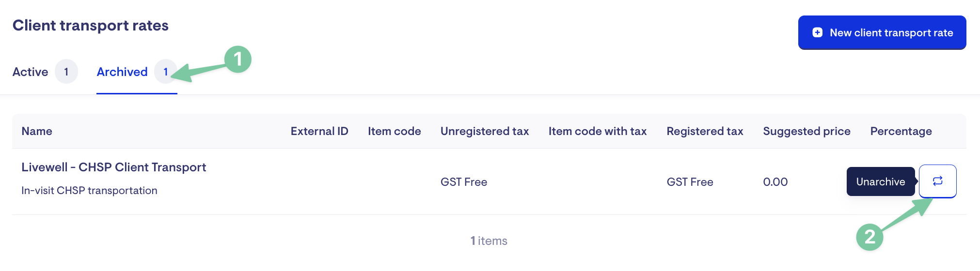
Task: Click the Item code with tax header
Action: (x=597, y=131)
